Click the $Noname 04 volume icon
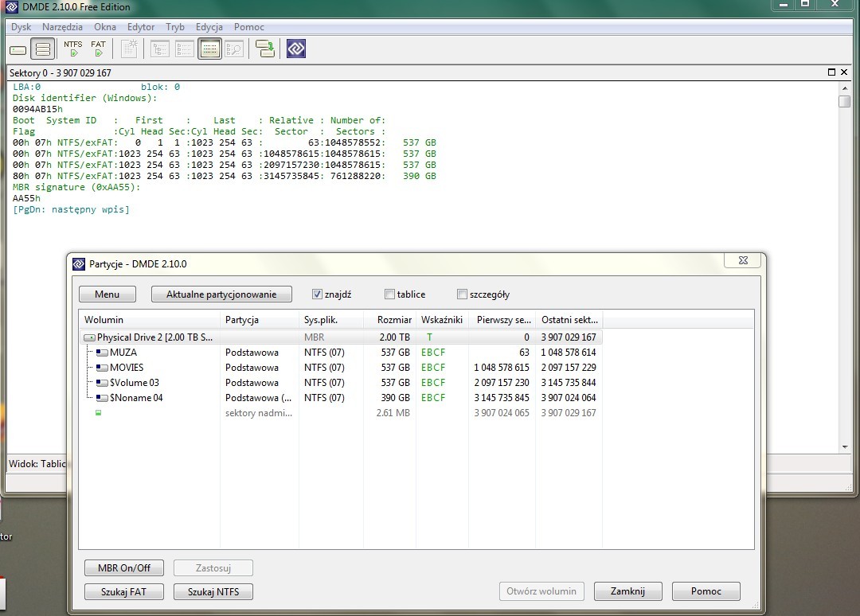 (102, 398)
